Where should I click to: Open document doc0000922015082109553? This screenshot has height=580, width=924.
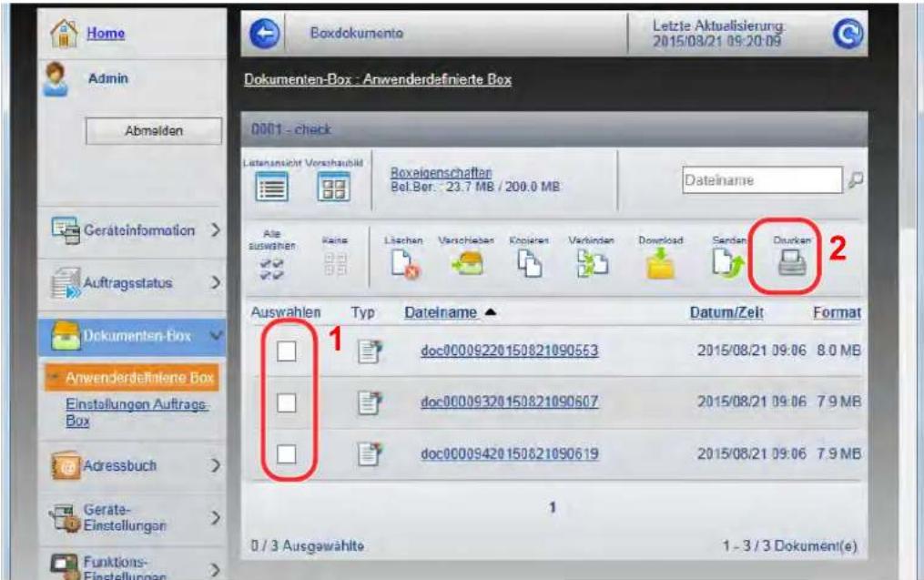pyautogui.click(x=509, y=351)
